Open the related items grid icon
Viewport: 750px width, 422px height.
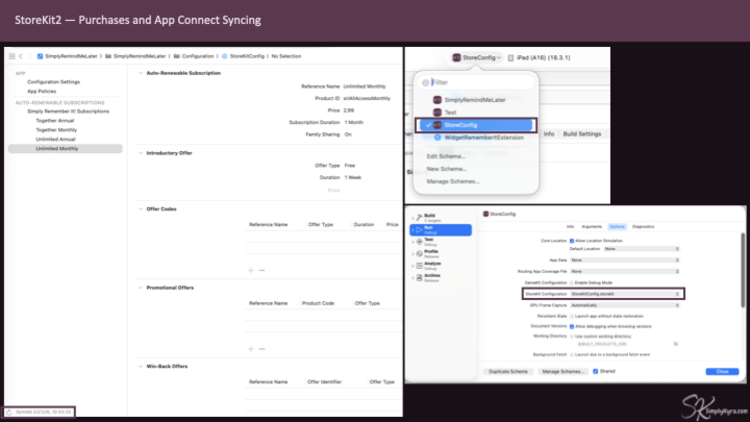point(12,56)
